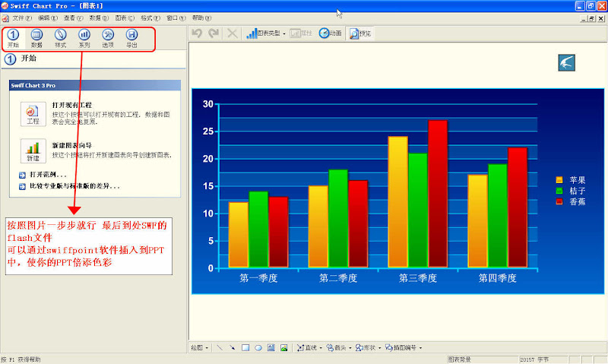Open the 帮助 (Help) menu
Screen dimensions: 608x364
(x=201, y=17)
